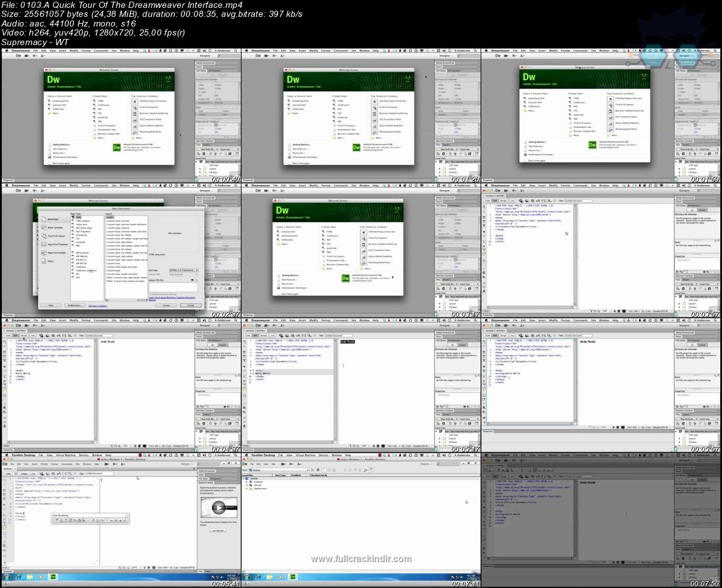Screen dimensions: 722x588
Task: Click Get more content link, New Document
Action: (x=98, y=306)
